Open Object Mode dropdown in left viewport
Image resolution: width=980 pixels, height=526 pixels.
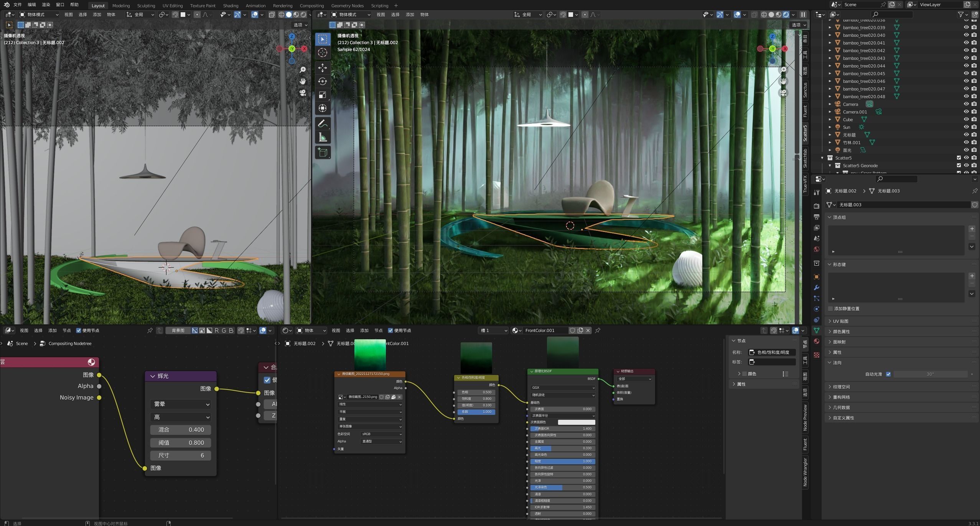(x=39, y=15)
